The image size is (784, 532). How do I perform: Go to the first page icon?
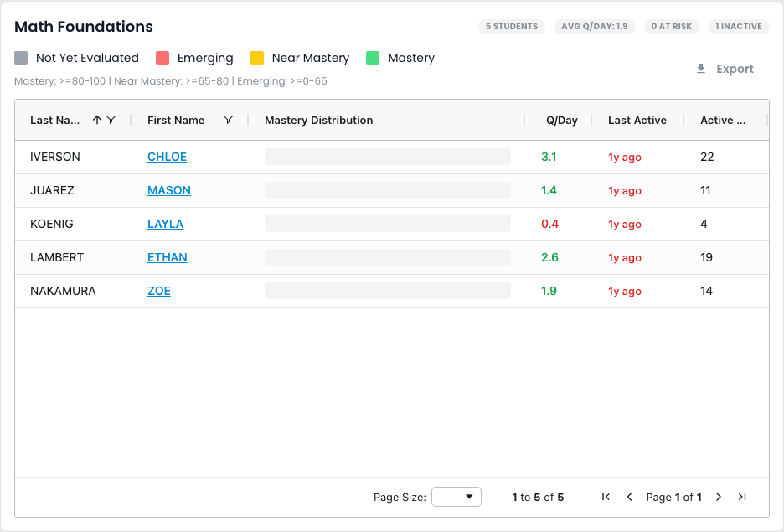[606, 497]
